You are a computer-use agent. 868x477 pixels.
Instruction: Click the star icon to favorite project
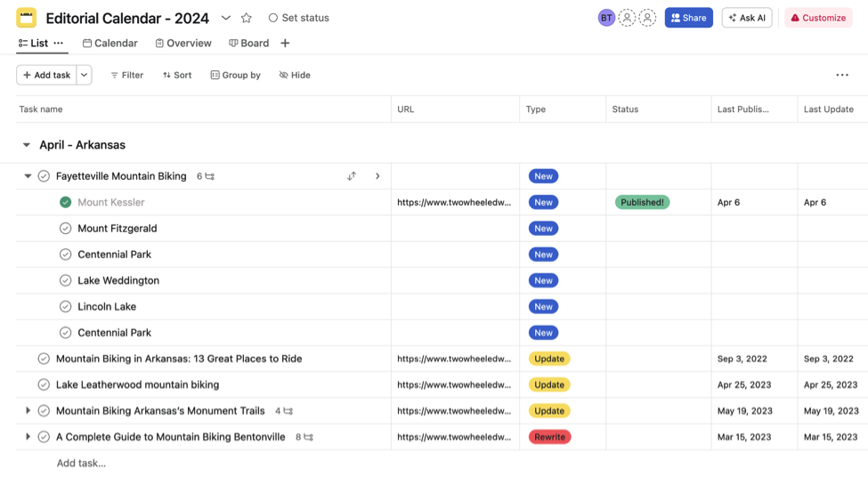click(x=247, y=18)
